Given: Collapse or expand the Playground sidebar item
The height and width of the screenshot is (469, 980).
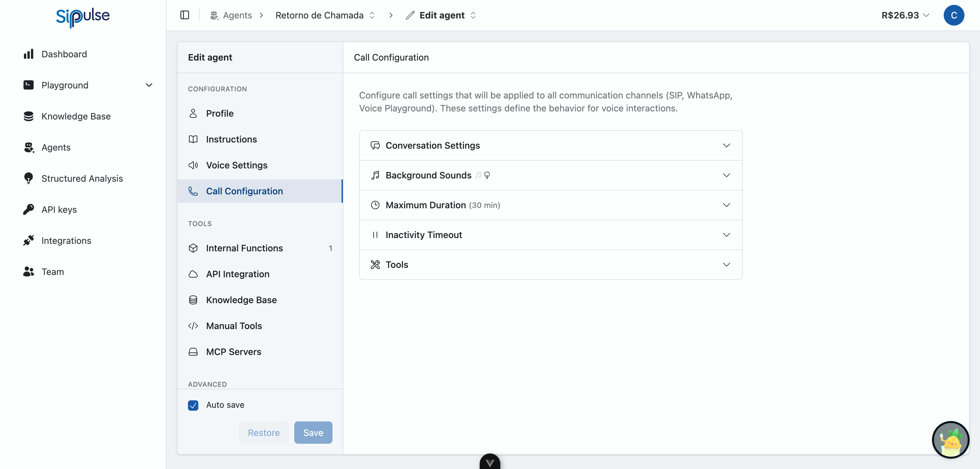Looking at the screenshot, I should click(x=149, y=85).
